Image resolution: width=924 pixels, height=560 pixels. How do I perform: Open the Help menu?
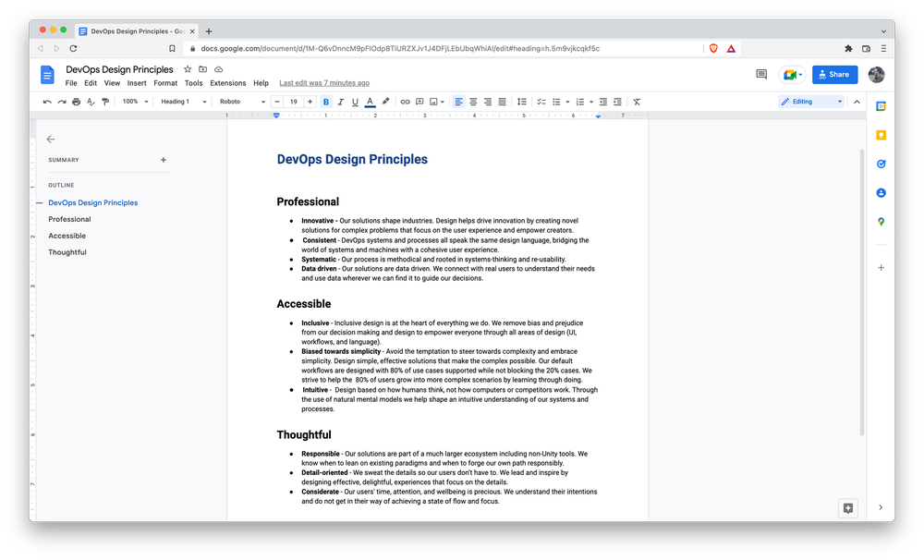coord(261,83)
